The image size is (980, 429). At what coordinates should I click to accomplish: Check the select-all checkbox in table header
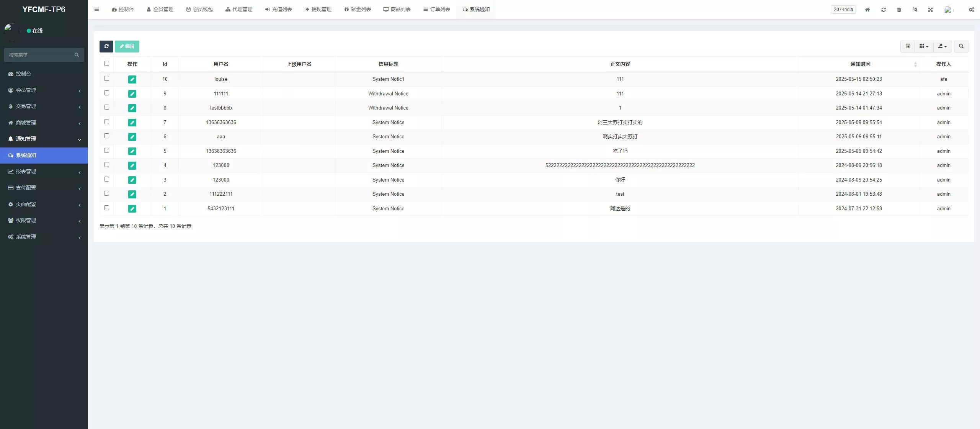pyautogui.click(x=106, y=64)
